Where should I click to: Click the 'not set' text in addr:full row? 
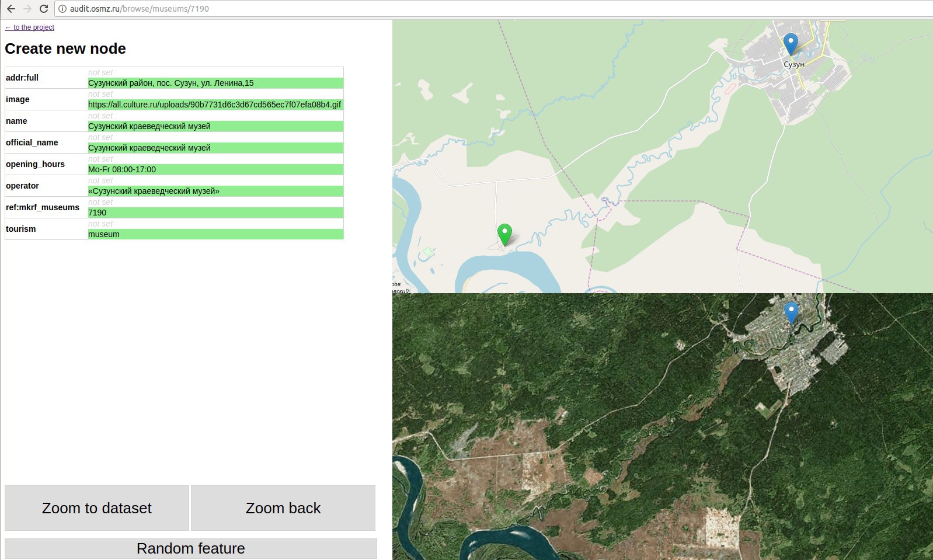click(100, 72)
